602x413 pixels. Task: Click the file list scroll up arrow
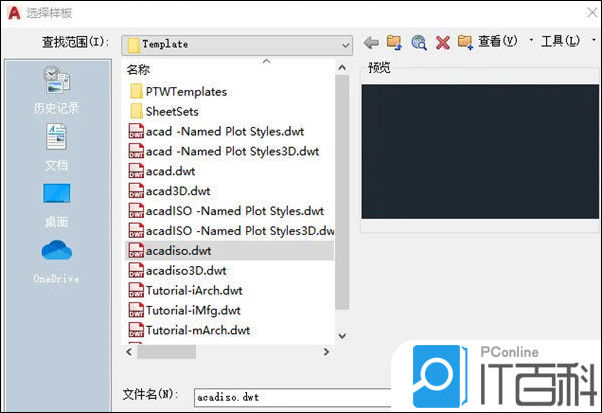342,68
